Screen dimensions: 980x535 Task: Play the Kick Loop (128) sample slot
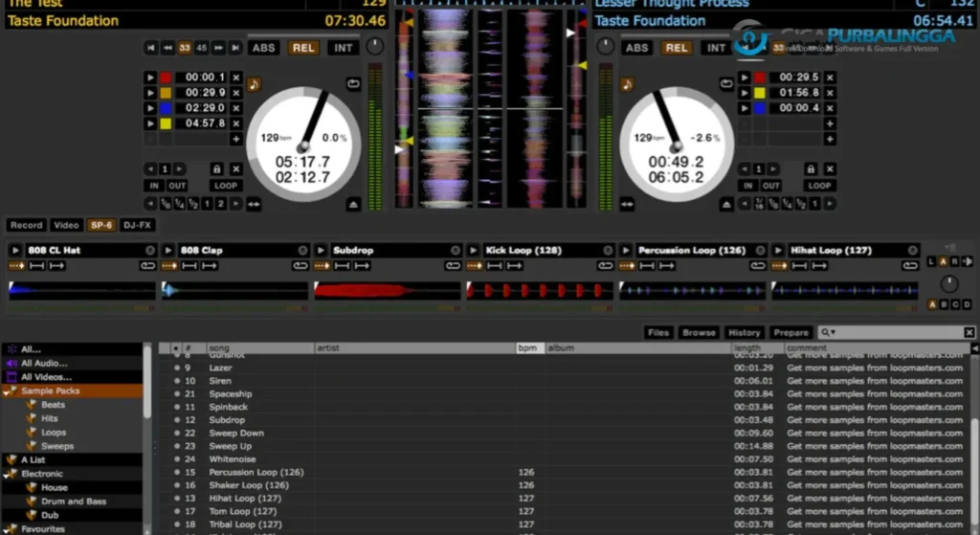click(x=473, y=250)
